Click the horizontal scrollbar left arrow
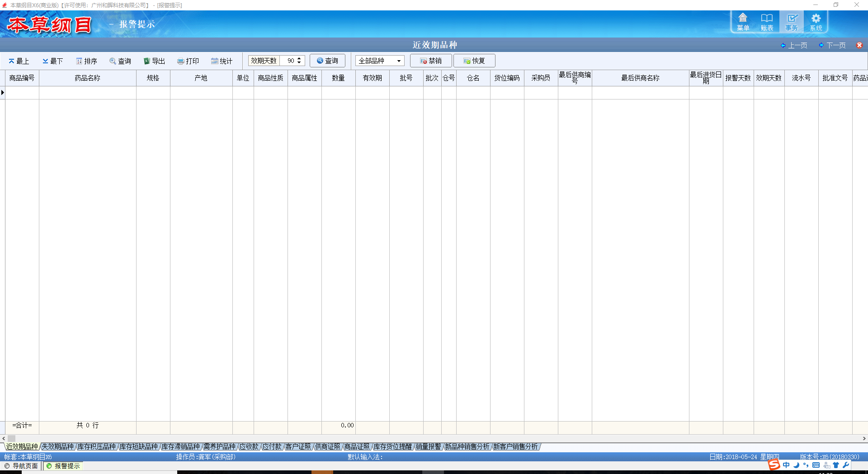 pos(3,438)
